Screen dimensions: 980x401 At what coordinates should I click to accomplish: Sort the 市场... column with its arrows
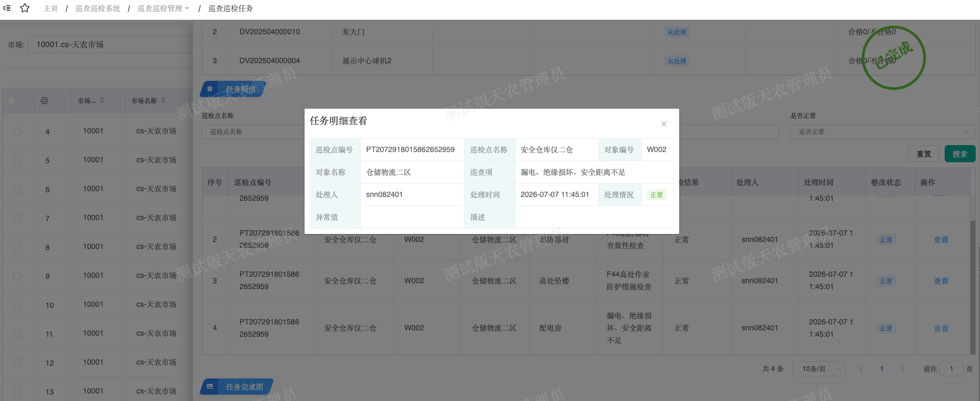click(x=102, y=101)
